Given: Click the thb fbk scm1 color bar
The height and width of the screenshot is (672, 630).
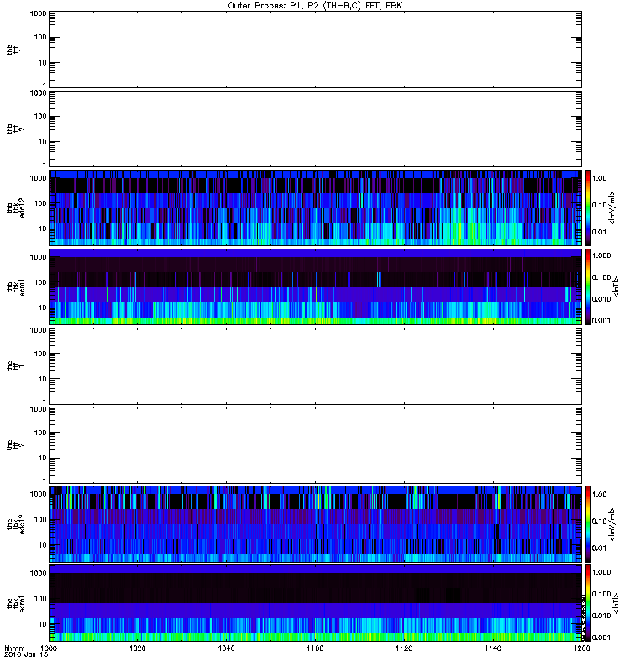Looking at the screenshot, I should point(587,286).
